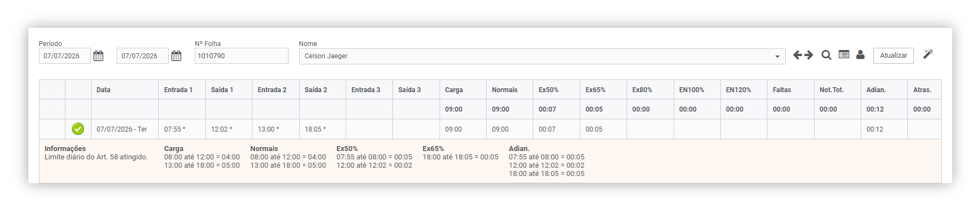The height and width of the screenshot is (211, 980).
Task: Select the Entrada 1 time 07:55 cell
Action: pyautogui.click(x=182, y=129)
